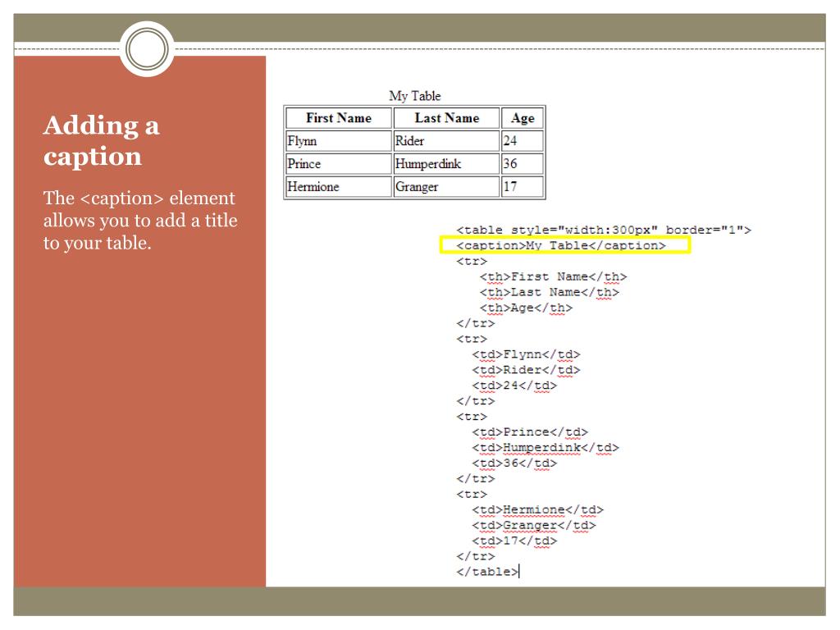840x630 pixels.
Task: Click the 'Granger' table cell
Action: click(447, 187)
